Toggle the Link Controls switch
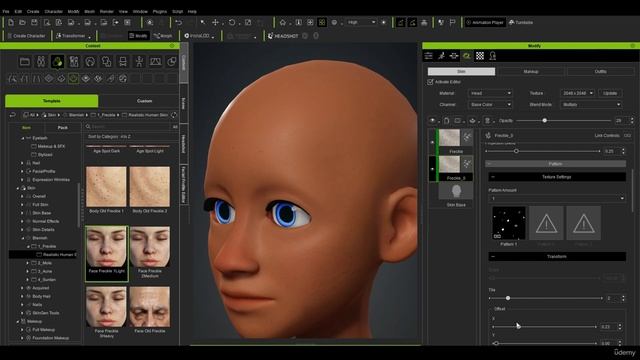 tap(627, 136)
